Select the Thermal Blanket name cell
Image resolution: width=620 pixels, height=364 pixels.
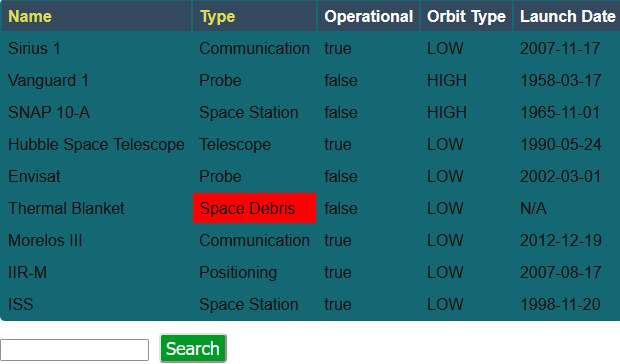(x=96, y=208)
